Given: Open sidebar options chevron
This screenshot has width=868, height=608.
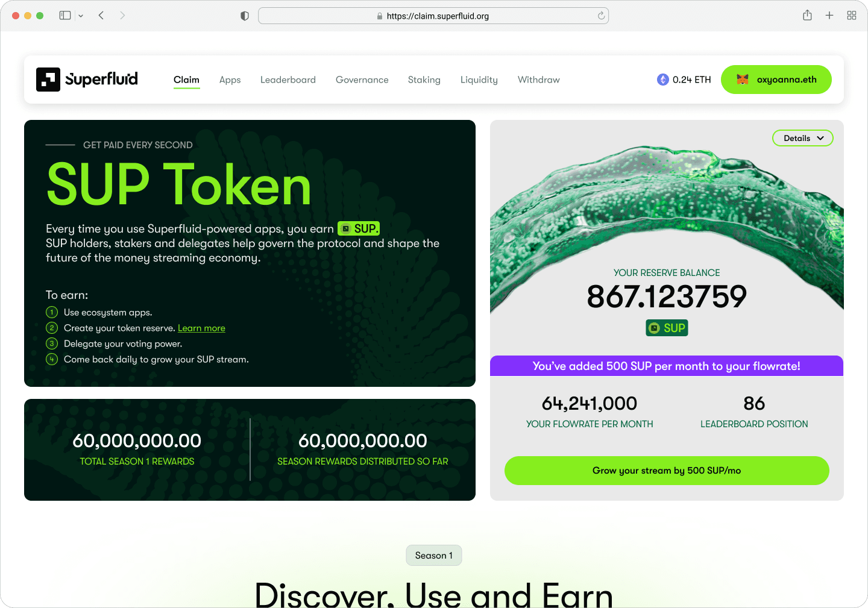Looking at the screenshot, I should (x=81, y=16).
